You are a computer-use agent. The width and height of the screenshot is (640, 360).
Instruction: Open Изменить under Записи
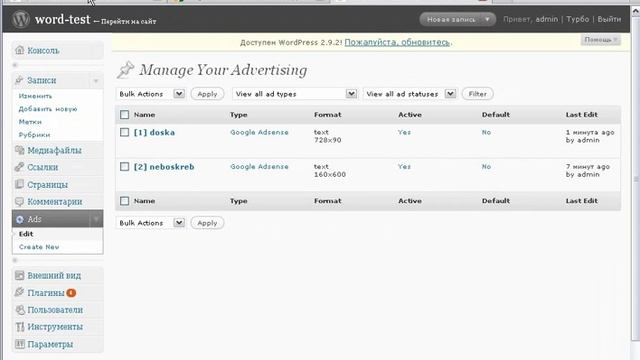(x=36, y=96)
